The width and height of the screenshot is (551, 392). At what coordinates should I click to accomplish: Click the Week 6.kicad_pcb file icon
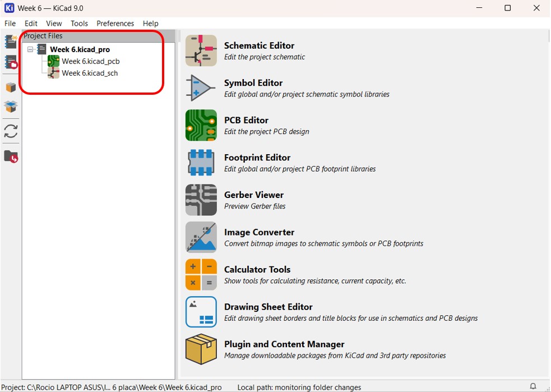[x=53, y=61]
